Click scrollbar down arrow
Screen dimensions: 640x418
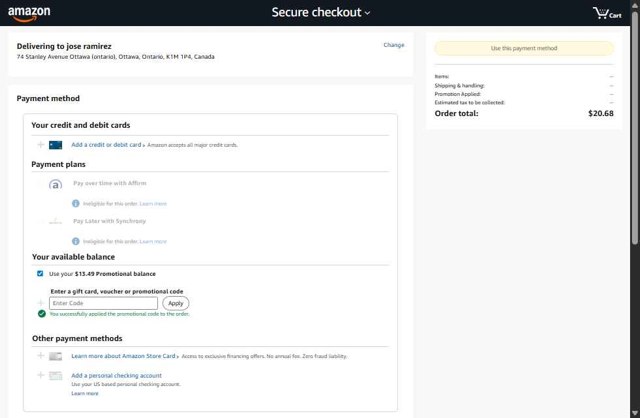pyautogui.click(x=635, y=414)
